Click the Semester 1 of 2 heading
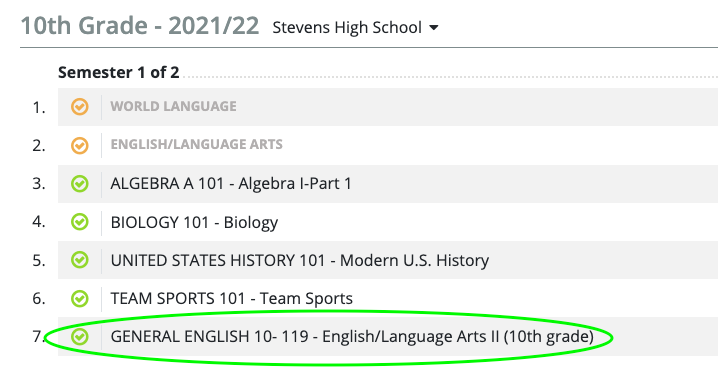718x379 pixels. 119,72
